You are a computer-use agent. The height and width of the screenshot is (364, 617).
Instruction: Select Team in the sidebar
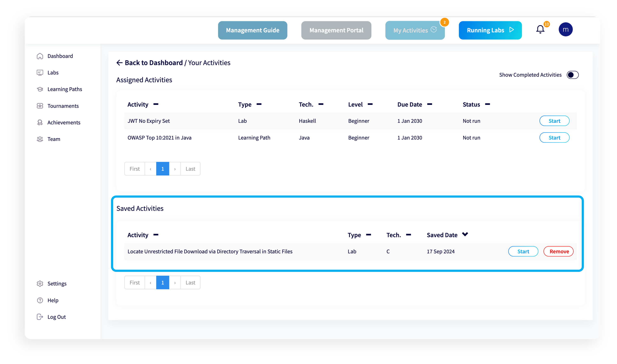pyautogui.click(x=54, y=139)
